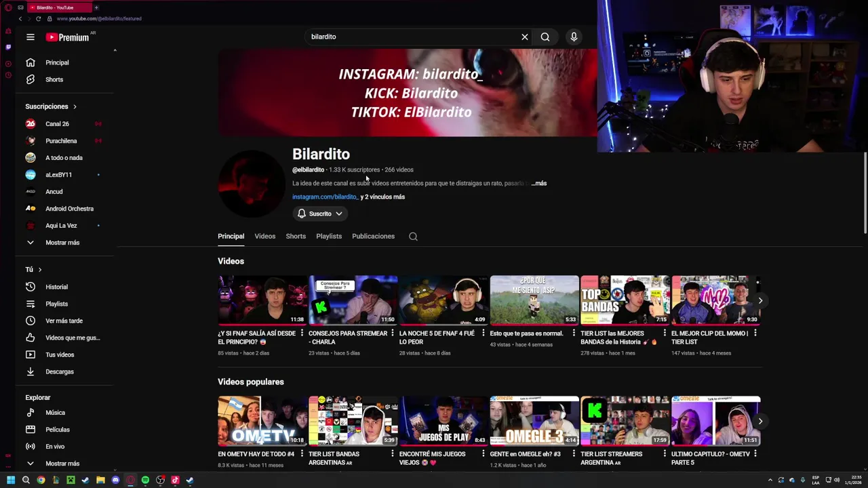
Task: Play Esto que te pasa es normal thumbnail
Action: click(534, 300)
